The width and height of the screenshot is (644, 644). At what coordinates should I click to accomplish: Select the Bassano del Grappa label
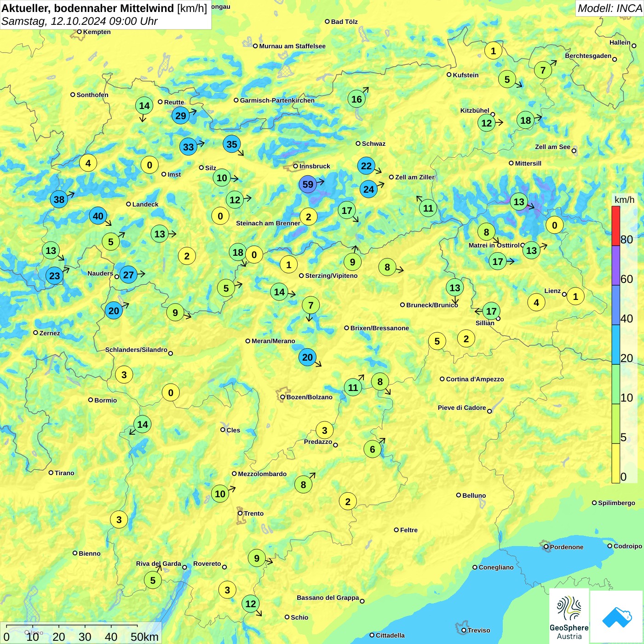click(x=328, y=598)
